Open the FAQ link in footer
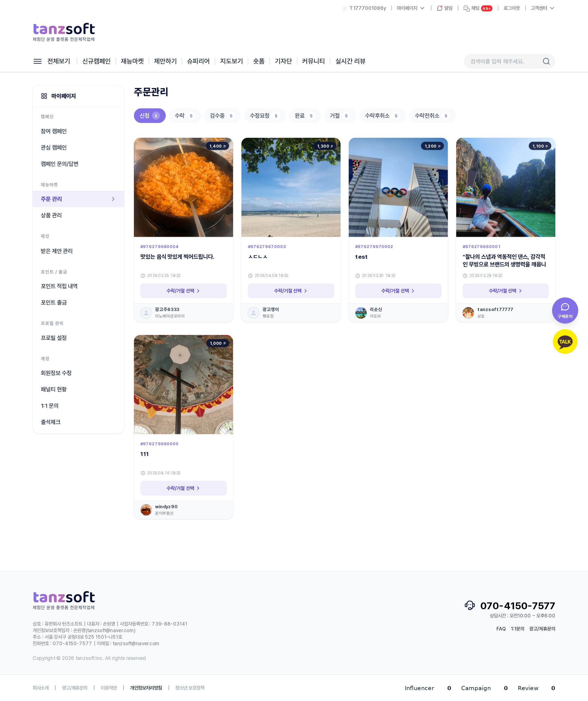The width and height of the screenshot is (588, 701). click(501, 629)
